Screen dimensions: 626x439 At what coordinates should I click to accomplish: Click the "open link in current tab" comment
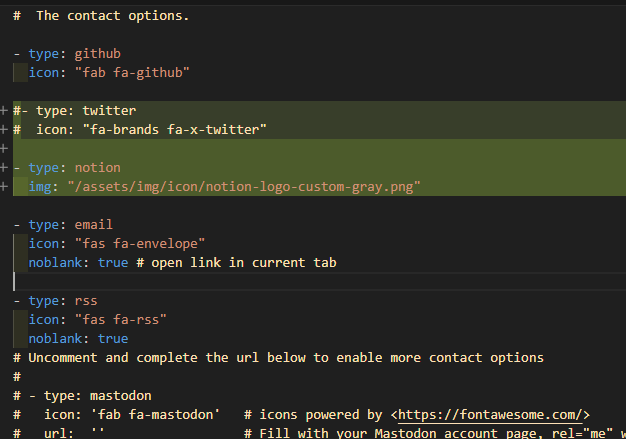235,263
